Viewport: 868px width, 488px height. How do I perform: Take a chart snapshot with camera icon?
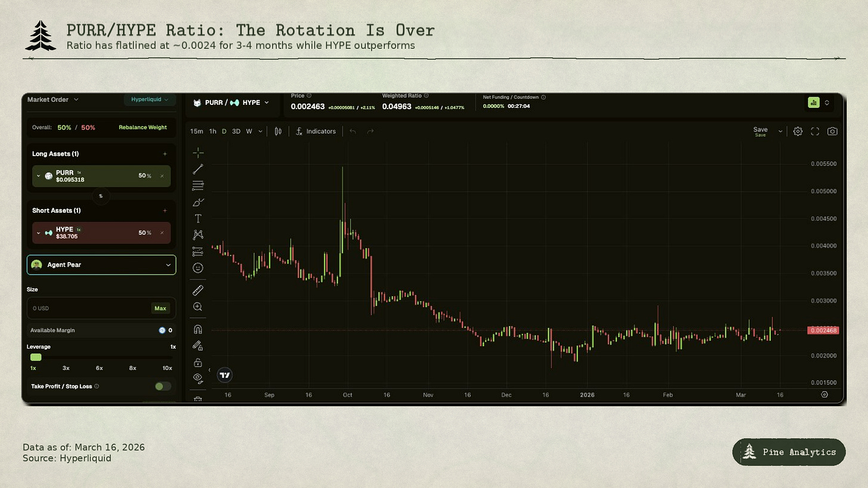[x=832, y=131]
